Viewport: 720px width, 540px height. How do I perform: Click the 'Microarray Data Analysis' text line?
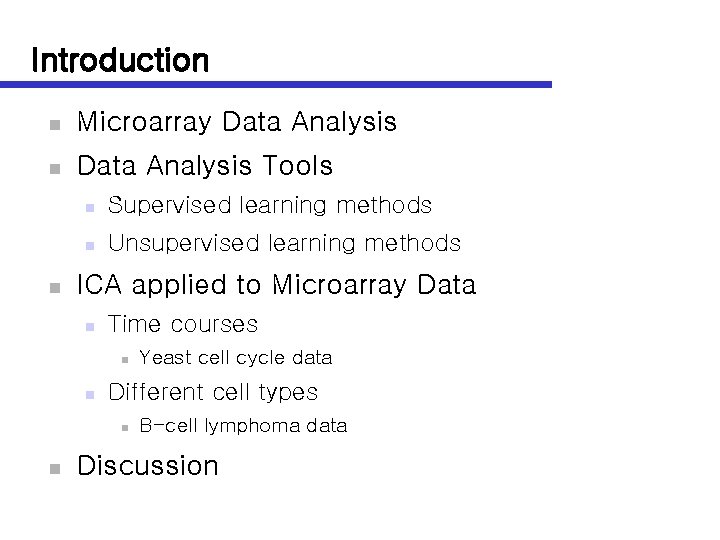tap(237, 123)
